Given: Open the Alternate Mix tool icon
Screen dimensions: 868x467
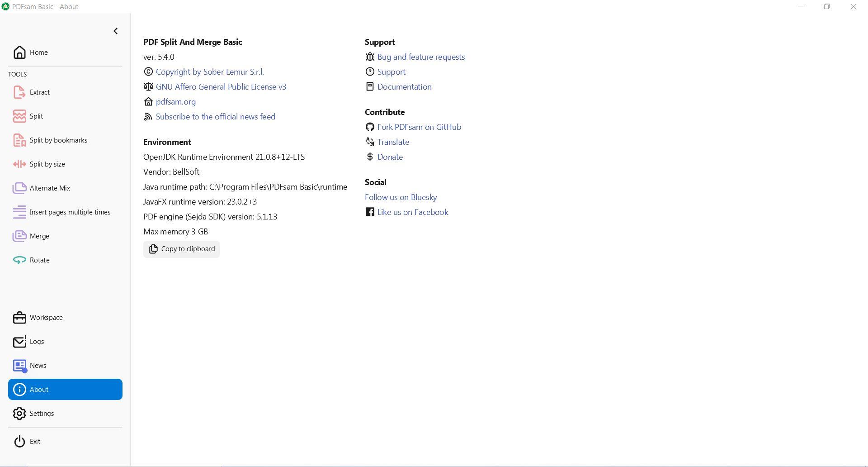Looking at the screenshot, I should (x=19, y=188).
